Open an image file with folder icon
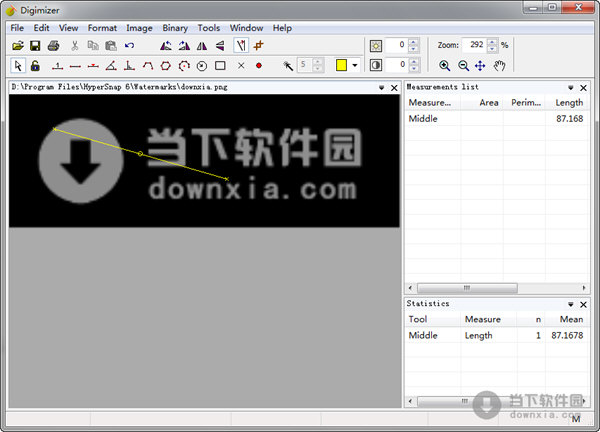This screenshot has width=600, height=432. click(18, 46)
